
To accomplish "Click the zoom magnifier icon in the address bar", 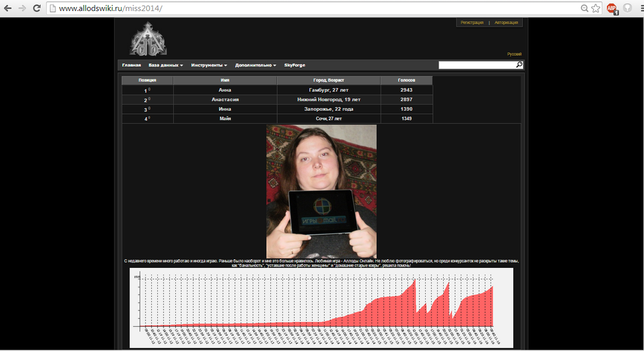I will coord(585,8).
